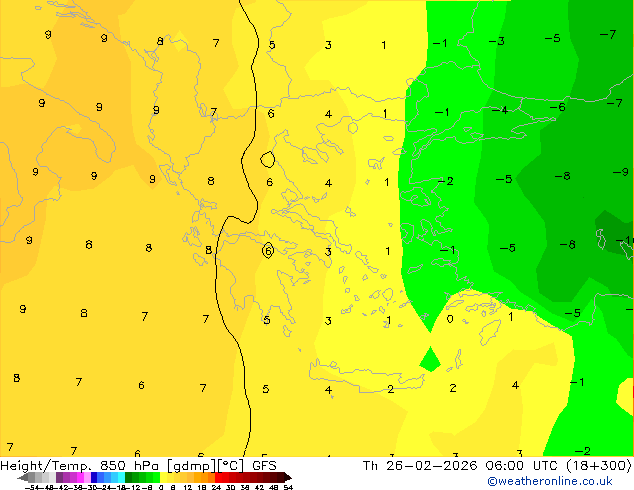The width and height of the screenshot is (634, 490).
Task: Click the '850 hPa' level text
Action: point(129,466)
